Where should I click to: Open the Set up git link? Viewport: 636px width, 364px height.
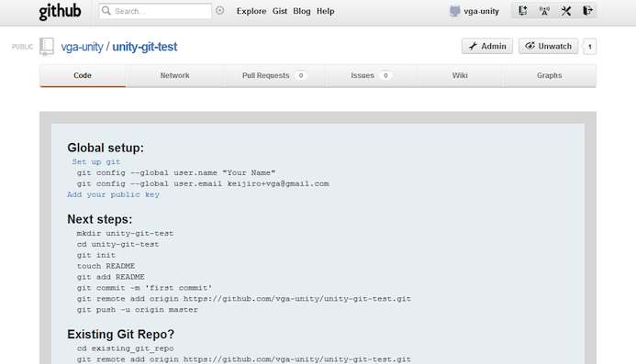click(96, 161)
